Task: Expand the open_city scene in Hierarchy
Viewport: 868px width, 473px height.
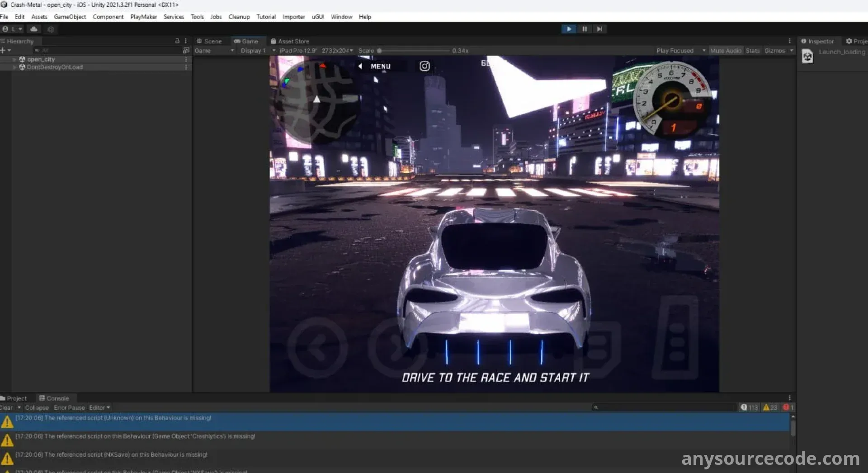Action: point(14,59)
